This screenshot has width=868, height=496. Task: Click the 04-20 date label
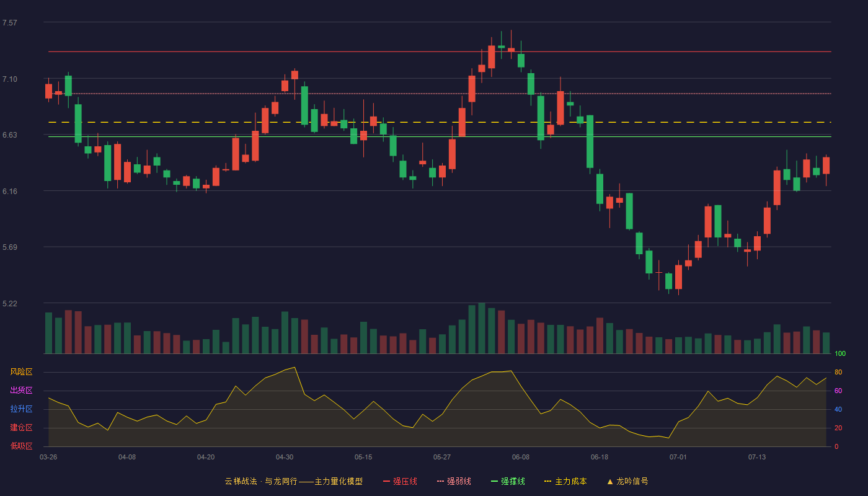206,457
